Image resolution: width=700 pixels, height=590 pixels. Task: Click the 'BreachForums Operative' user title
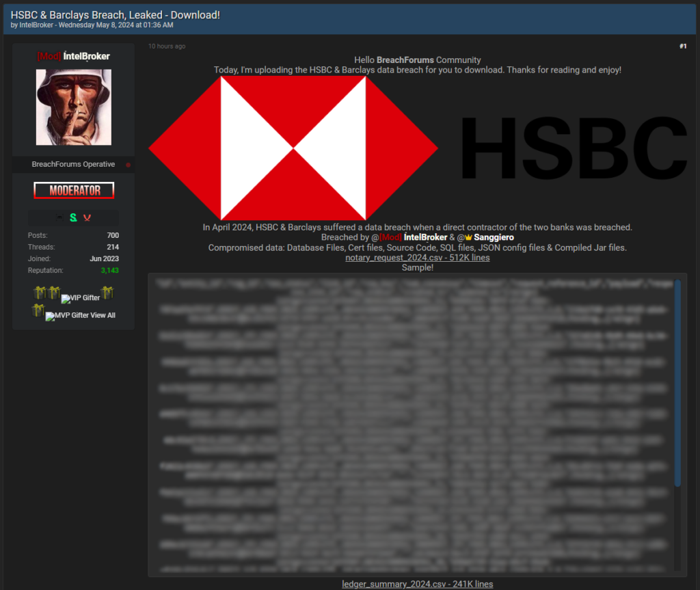73,164
